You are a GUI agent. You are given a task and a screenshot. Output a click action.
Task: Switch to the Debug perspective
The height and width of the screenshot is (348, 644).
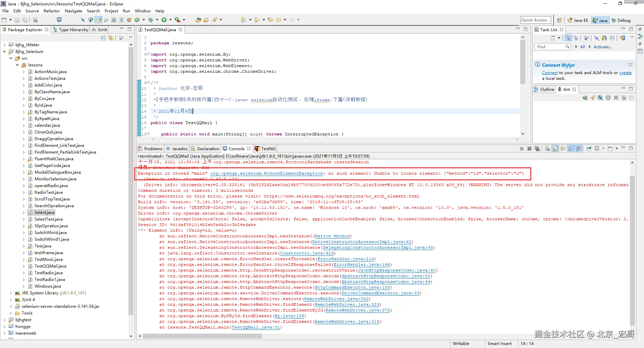coord(621,20)
